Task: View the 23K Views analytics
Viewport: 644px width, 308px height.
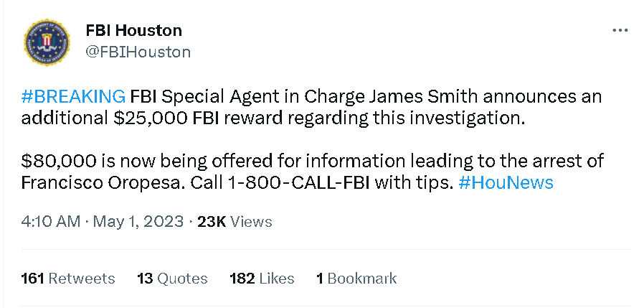Action: [235, 222]
